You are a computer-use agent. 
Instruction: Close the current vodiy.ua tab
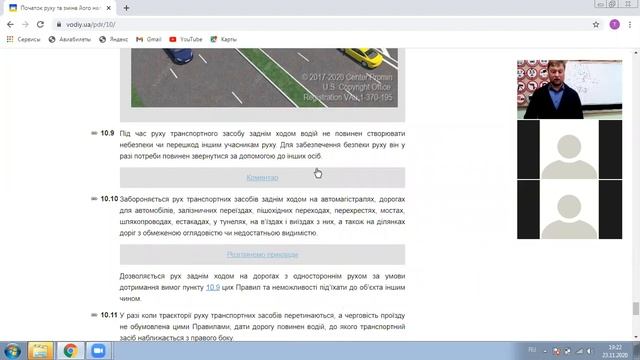pos(109,8)
